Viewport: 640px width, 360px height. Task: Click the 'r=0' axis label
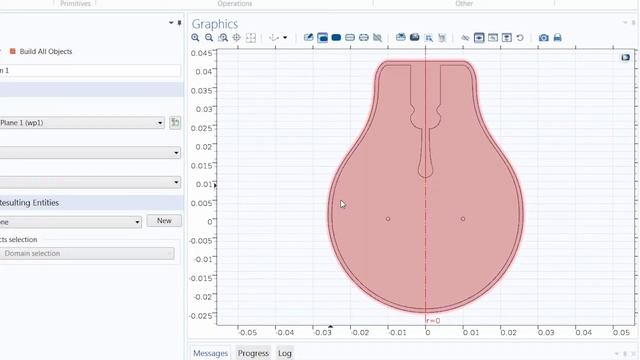433,321
